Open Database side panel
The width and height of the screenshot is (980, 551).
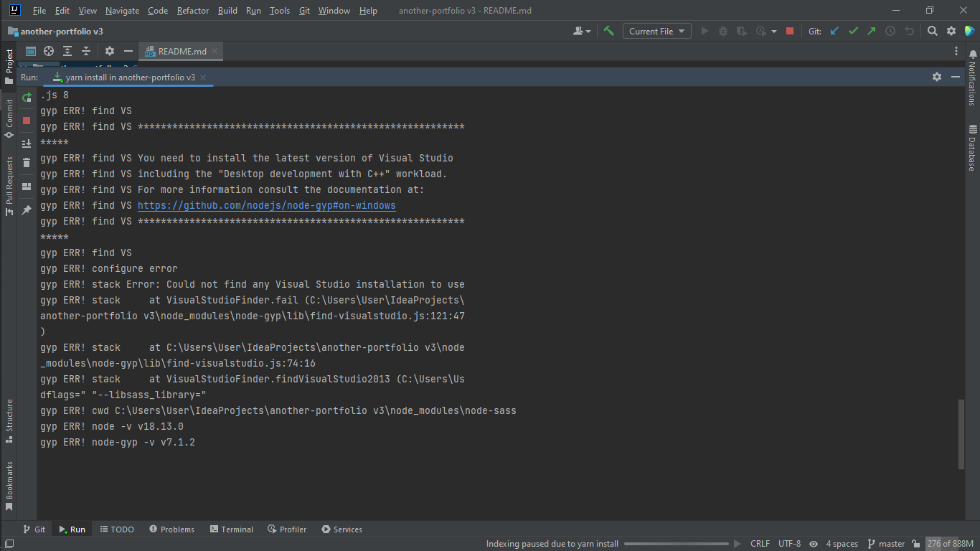point(972,147)
